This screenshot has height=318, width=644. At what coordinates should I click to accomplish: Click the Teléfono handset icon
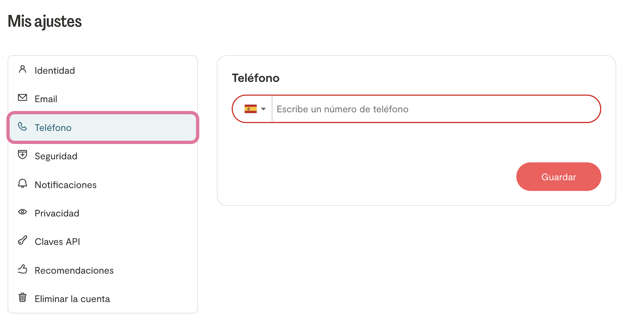[23, 126]
